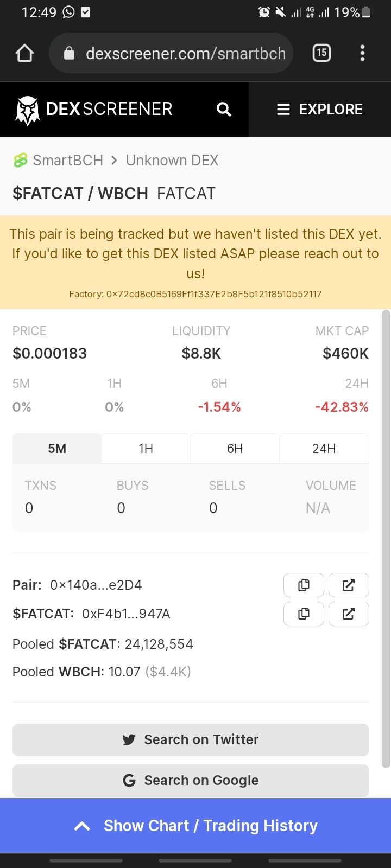Copy the $FATCAT token address
This screenshot has height=868, width=391.
304,614
